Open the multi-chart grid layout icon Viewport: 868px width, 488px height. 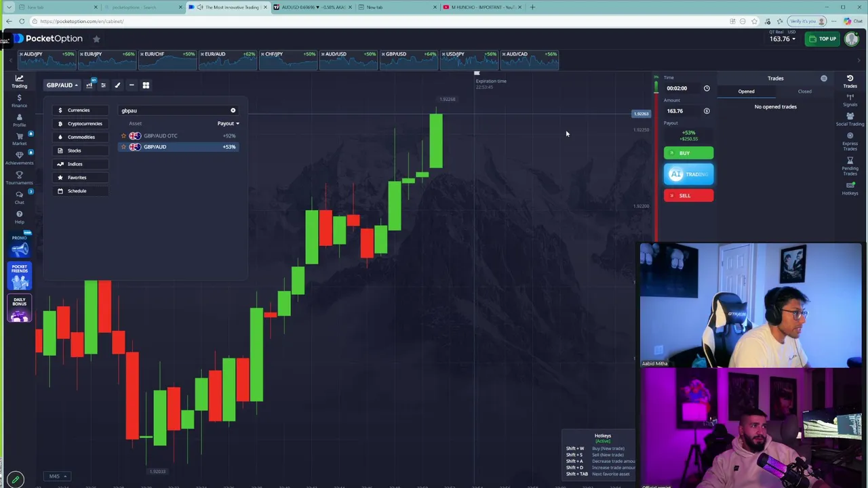[146, 85]
